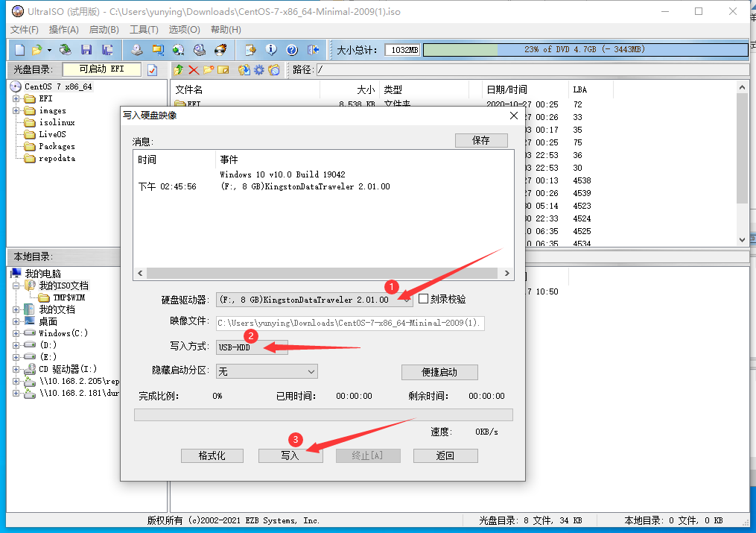The image size is (756, 533).
Task: Click the 大小总计 1032MB field
Action: pos(403,50)
